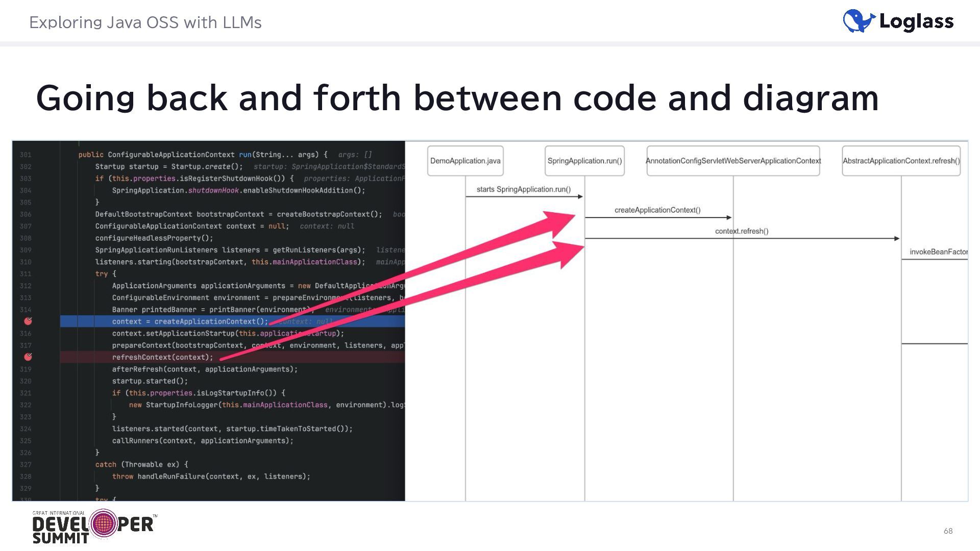Click the starts SpringApplication.run() label
The image size is (980, 551).
click(524, 189)
